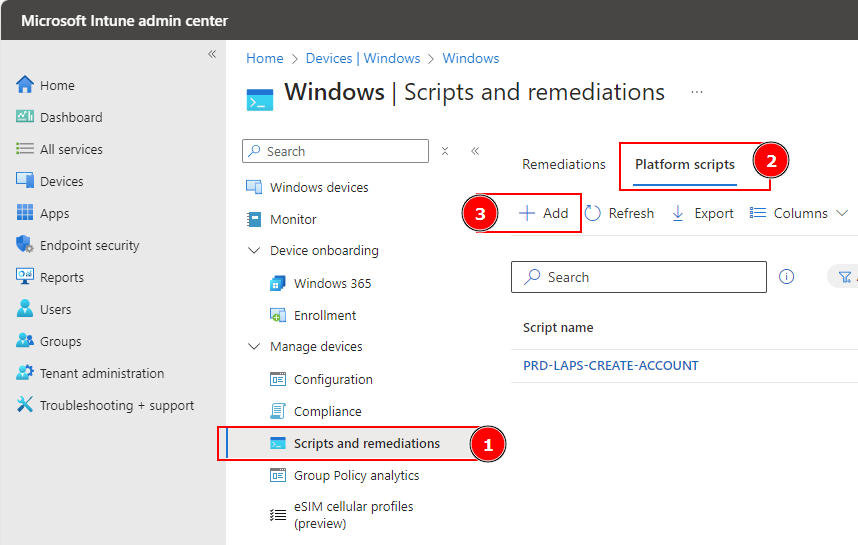The image size is (858, 545).
Task: Click the Columns button
Action: point(800,213)
